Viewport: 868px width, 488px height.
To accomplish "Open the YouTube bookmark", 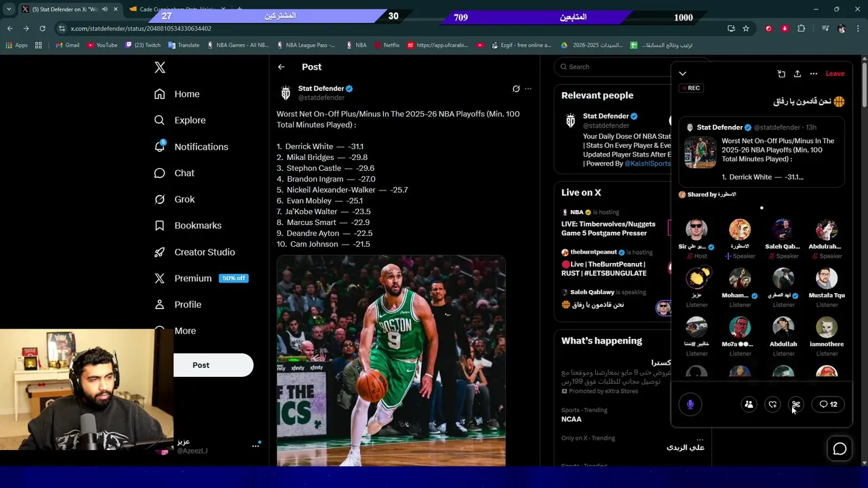I will [x=102, y=45].
